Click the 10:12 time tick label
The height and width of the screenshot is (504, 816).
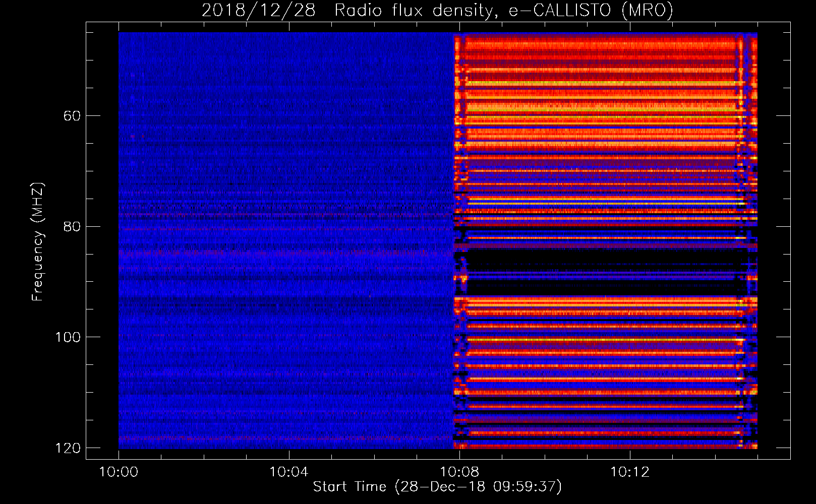pos(629,472)
